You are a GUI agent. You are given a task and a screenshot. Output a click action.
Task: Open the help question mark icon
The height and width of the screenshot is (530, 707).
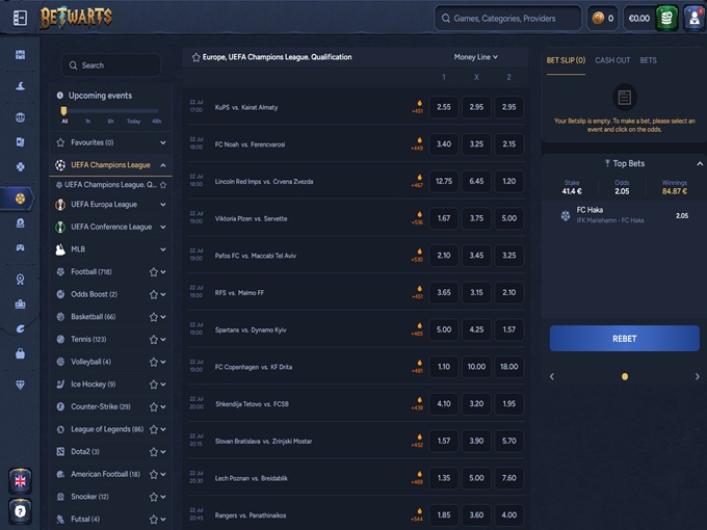click(x=20, y=510)
